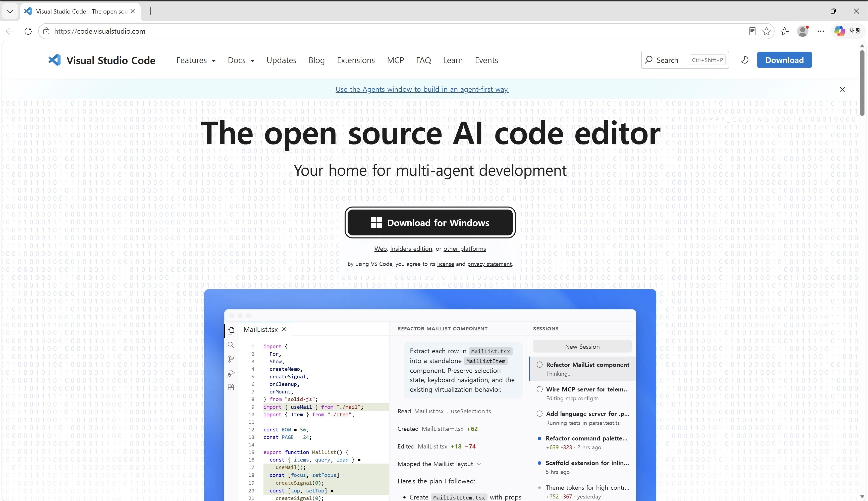868x501 pixels.
Task: Open the license link
Action: 445,264
